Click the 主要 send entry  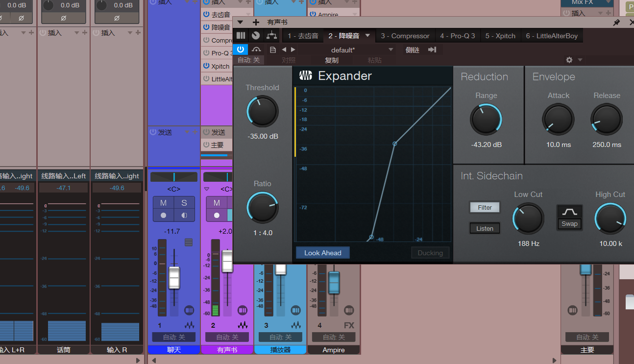[217, 145]
